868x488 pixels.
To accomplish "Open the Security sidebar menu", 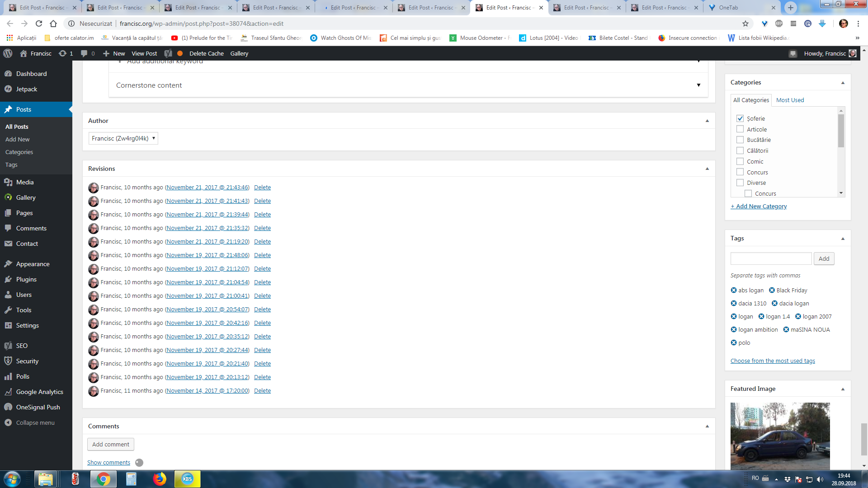I will click(27, 361).
